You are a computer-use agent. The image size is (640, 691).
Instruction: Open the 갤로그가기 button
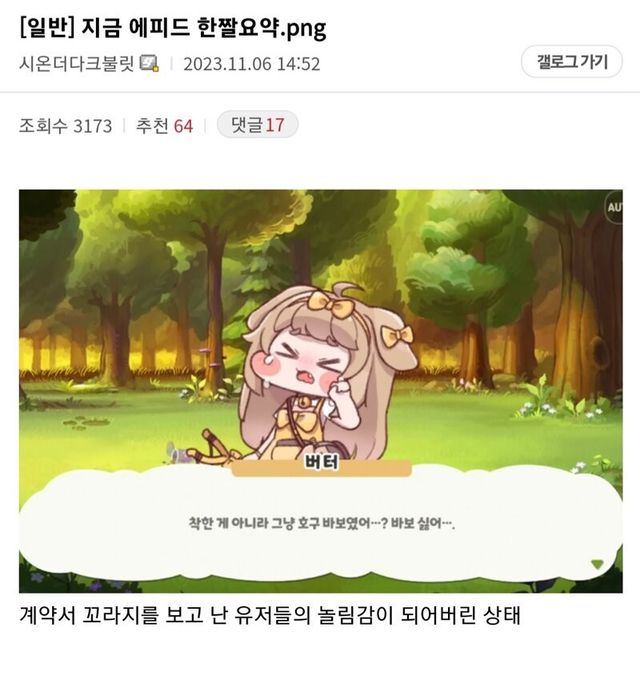coord(571,62)
